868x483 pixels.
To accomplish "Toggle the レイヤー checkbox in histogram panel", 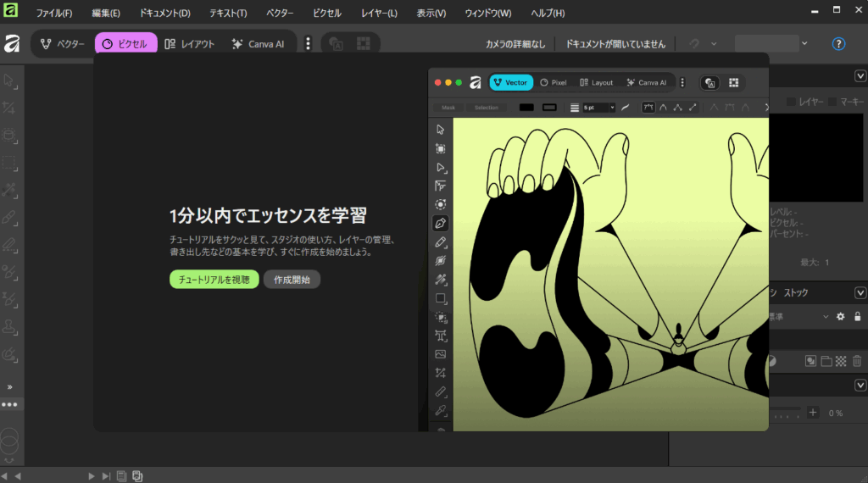I will pos(792,102).
